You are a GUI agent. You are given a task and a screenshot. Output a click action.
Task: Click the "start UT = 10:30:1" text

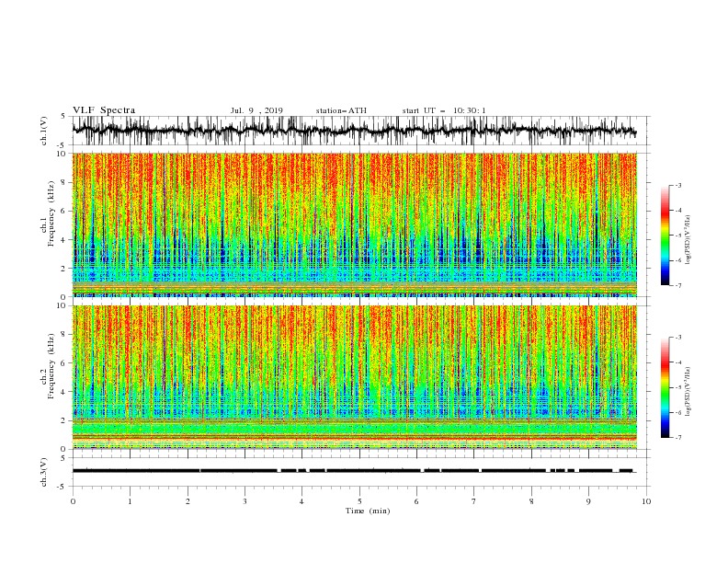click(x=444, y=110)
